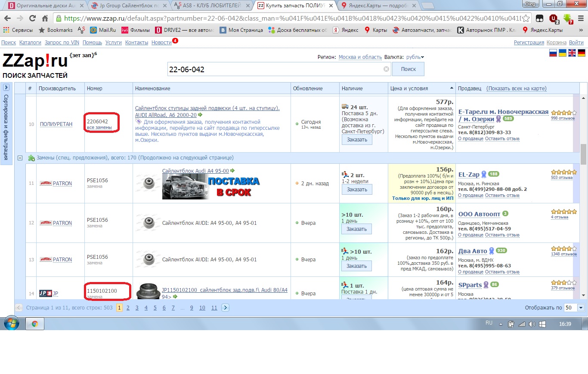Select the Ukrainian flag icon
Viewport: 588px width, 374px height.
563,53
